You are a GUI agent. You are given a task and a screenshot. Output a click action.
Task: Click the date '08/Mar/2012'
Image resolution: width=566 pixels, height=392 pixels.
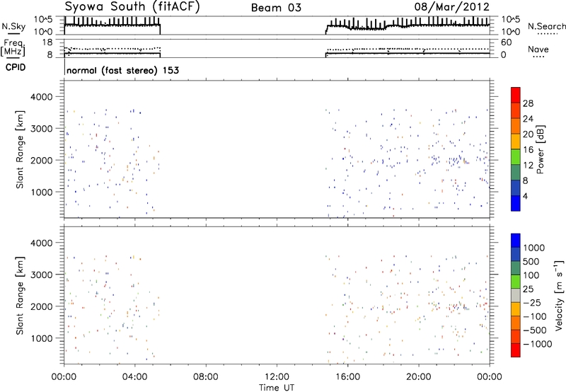(x=452, y=6)
